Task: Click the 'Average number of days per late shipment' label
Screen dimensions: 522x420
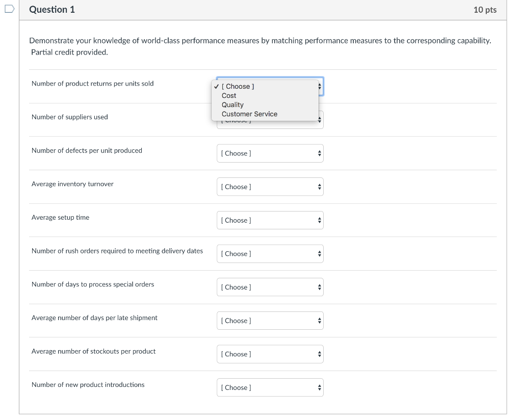Action: 94,318
